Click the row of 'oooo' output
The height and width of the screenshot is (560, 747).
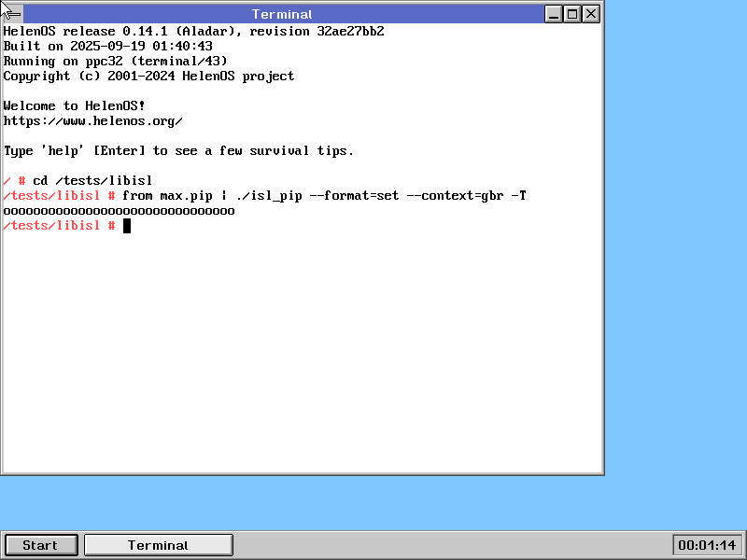click(x=119, y=211)
